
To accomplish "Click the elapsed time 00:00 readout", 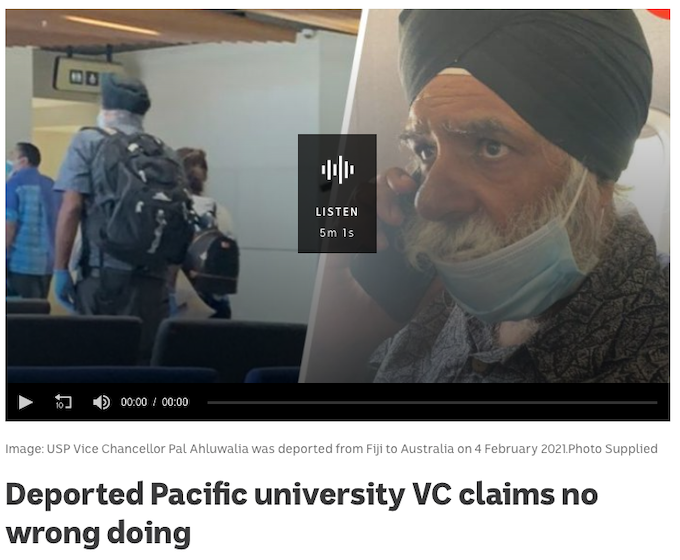I will (134, 402).
